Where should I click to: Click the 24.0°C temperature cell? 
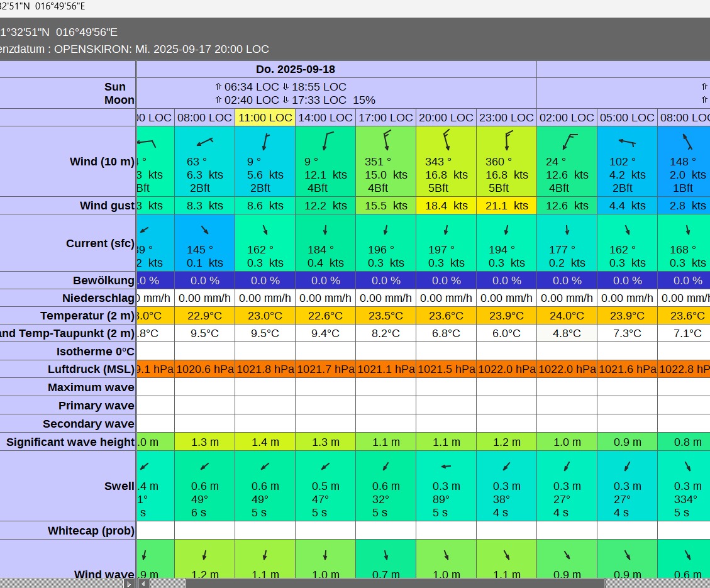(x=567, y=316)
